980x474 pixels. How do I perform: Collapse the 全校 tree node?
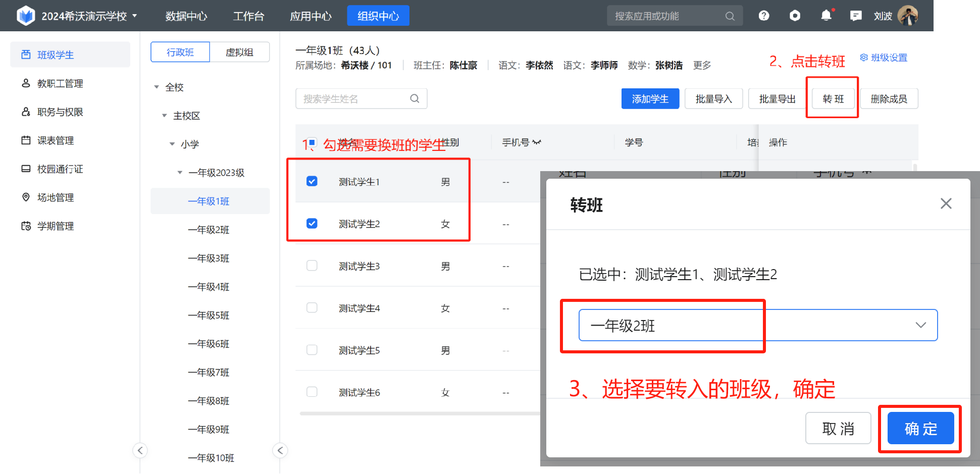point(157,87)
